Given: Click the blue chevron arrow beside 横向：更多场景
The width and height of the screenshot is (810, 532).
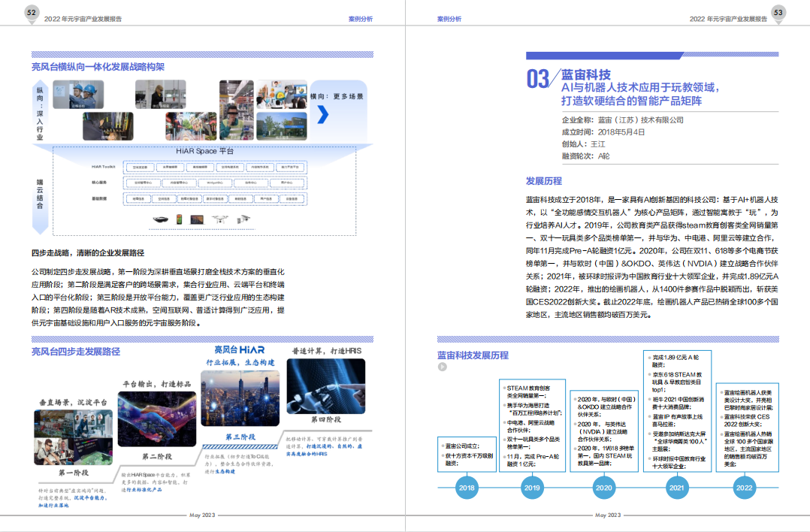Looking at the screenshot, I should 323,114.
